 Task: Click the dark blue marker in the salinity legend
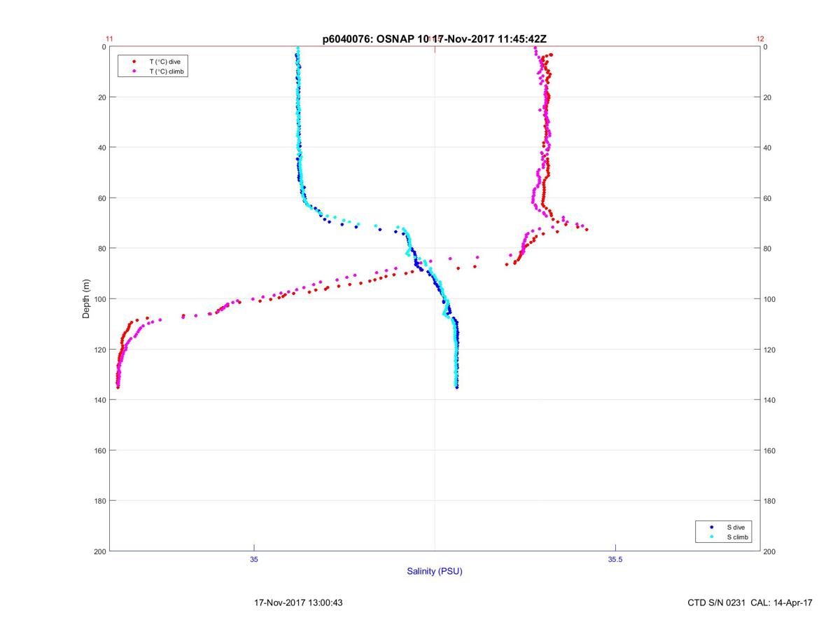(x=711, y=527)
